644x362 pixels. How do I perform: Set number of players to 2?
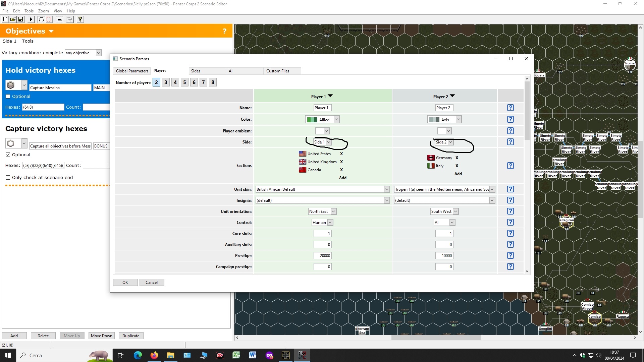156,82
